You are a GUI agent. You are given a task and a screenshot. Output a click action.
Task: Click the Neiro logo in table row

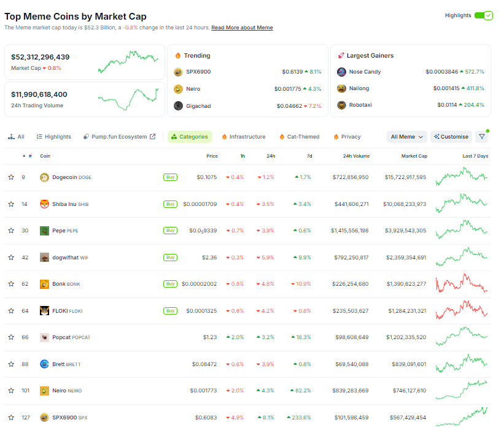pyautogui.click(x=44, y=391)
